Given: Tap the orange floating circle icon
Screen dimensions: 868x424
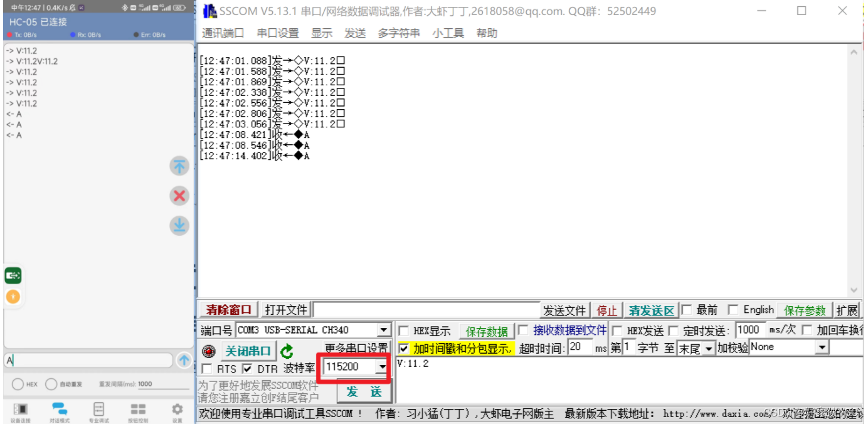Looking at the screenshot, I should tap(13, 296).
